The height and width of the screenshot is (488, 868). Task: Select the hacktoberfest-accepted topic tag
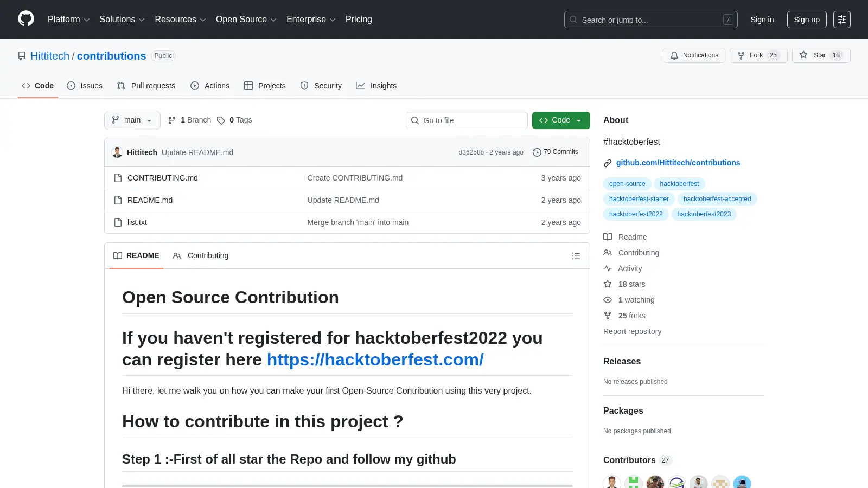pos(717,199)
